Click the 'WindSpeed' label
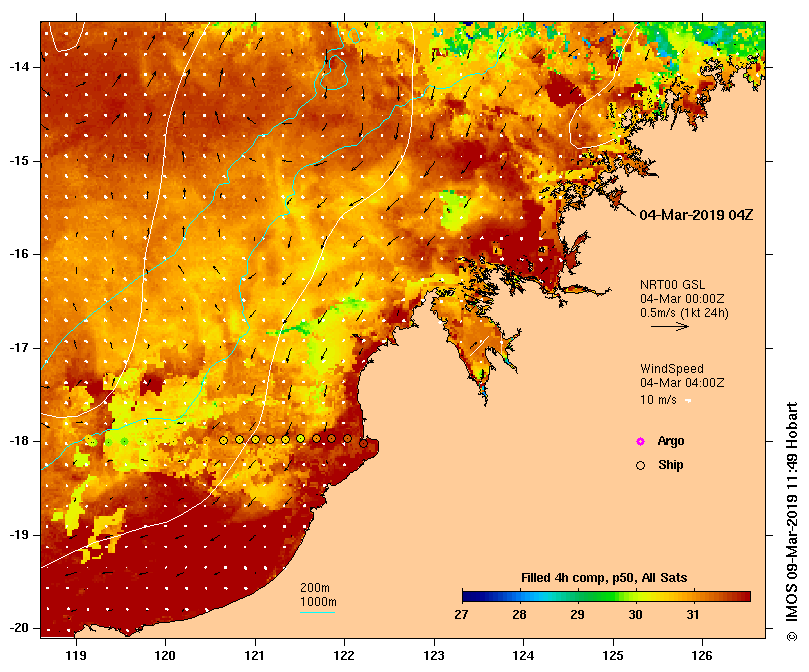Viewport: 809px width, 672px height. click(672, 369)
